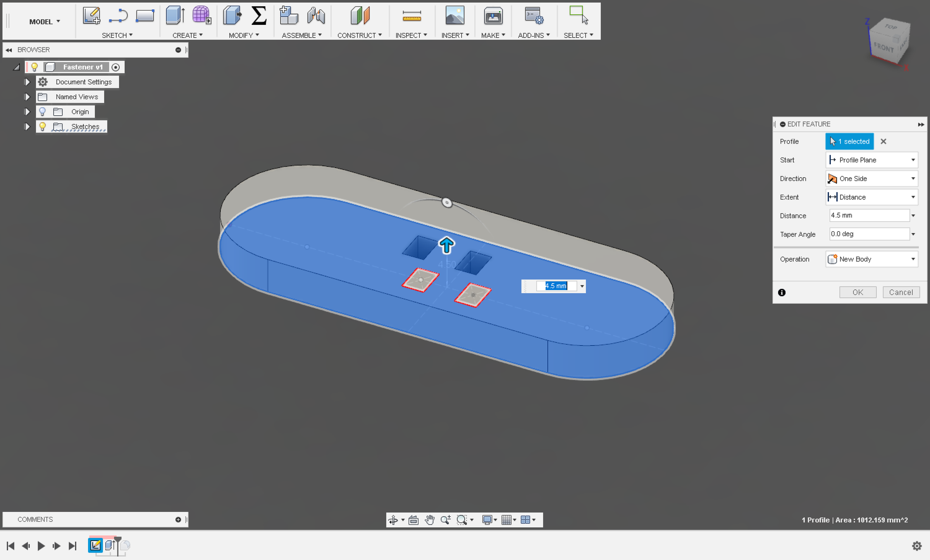
Task: Click the 3D Print icon under Make
Action: coord(493,15)
